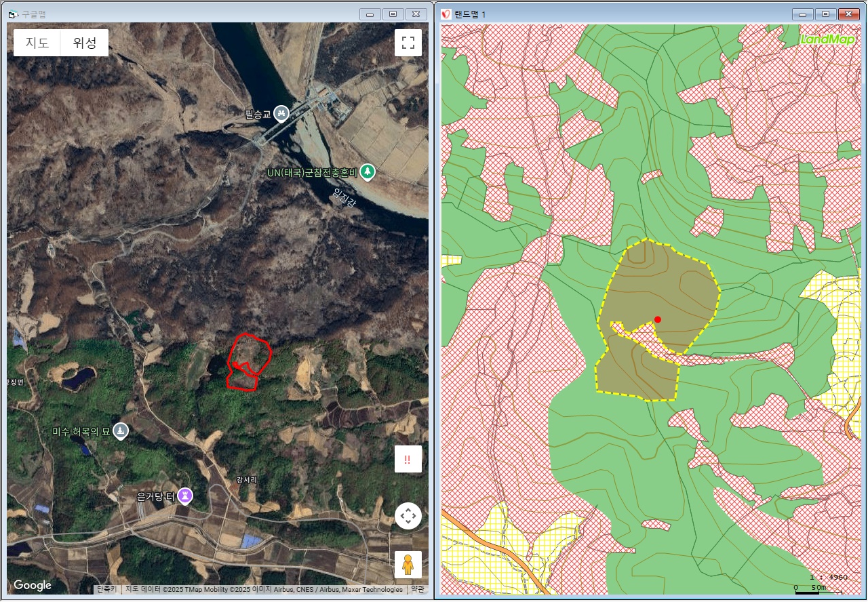Toggle fullscreen view on Google map
Viewport: 868px width, 602px height.
pyautogui.click(x=408, y=43)
